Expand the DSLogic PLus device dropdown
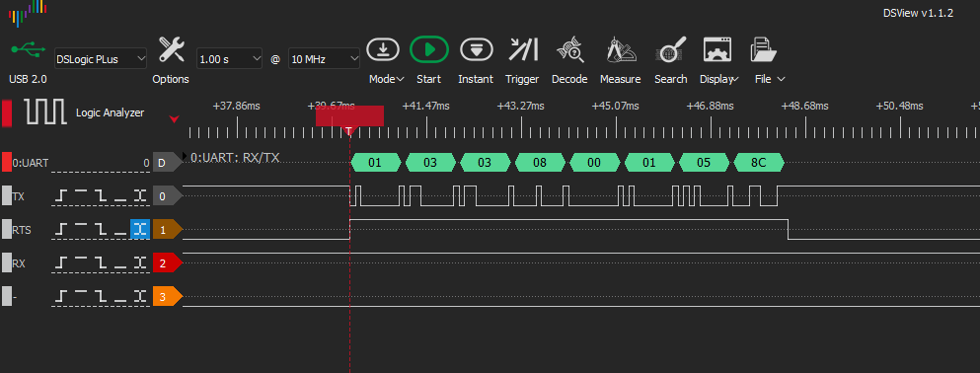This screenshot has width=980, height=373. [x=101, y=59]
